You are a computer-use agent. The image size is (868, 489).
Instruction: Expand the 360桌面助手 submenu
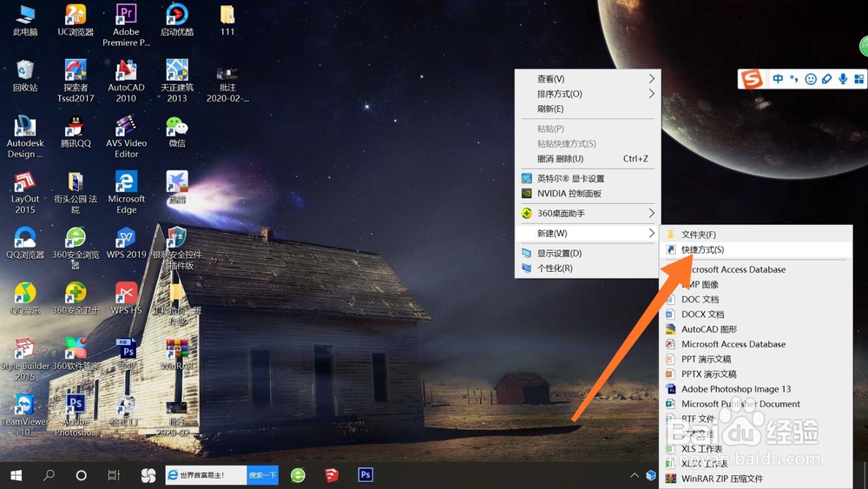point(588,213)
